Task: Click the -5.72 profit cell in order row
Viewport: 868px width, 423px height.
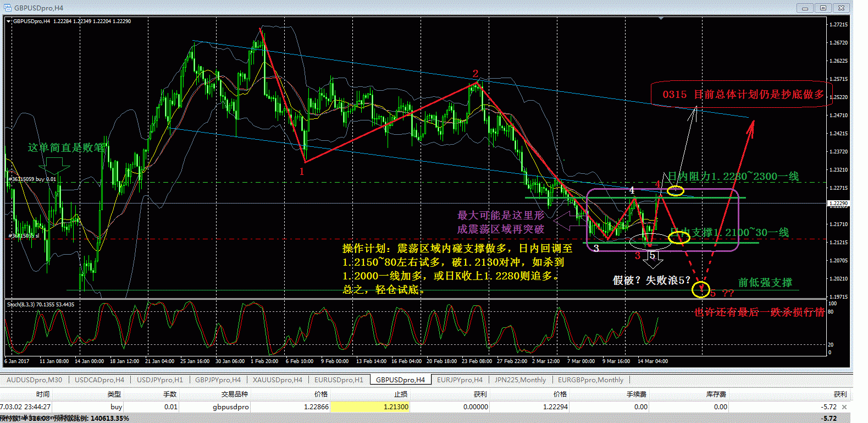Action: (828, 407)
